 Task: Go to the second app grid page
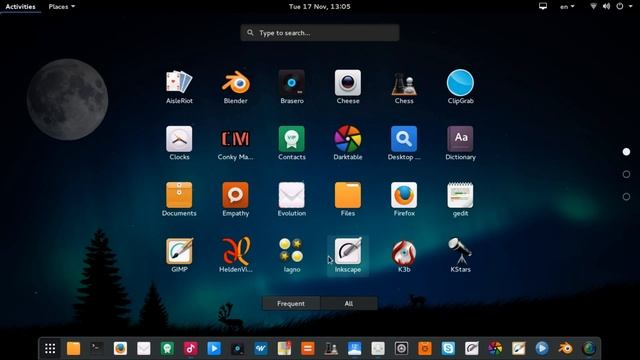point(626,174)
